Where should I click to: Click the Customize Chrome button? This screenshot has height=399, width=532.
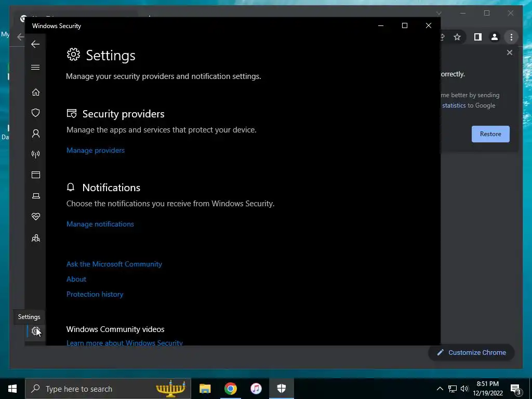coord(471,353)
